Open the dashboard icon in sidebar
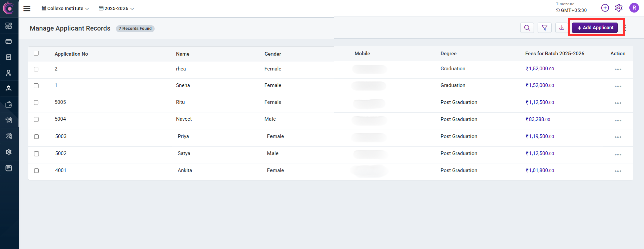The height and width of the screenshot is (249, 644). [9, 26]
